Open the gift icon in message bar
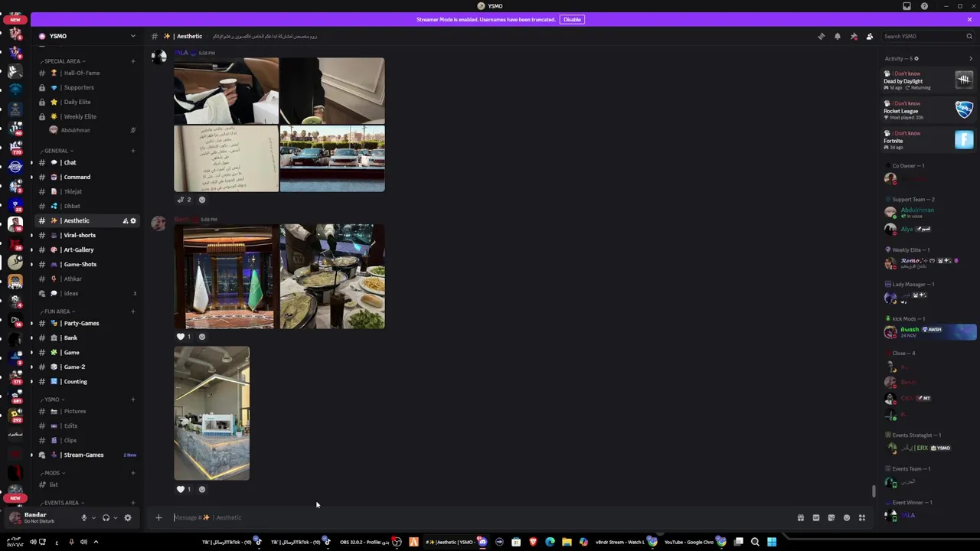The image size is (980, 551). coord(801,518)
